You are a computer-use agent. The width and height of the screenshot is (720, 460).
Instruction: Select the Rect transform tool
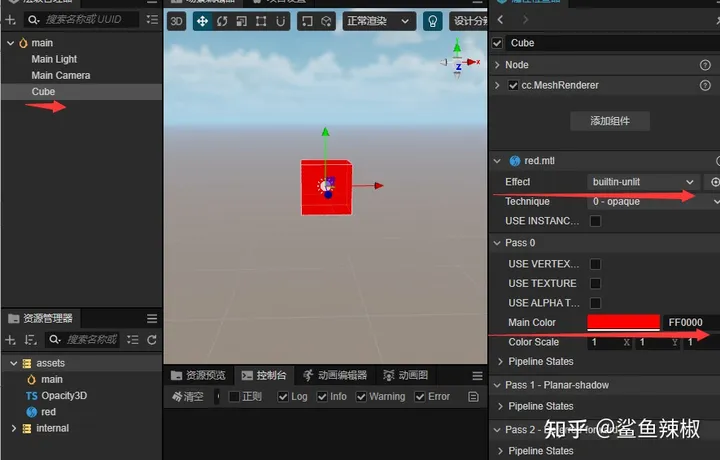tap(261, 22)
